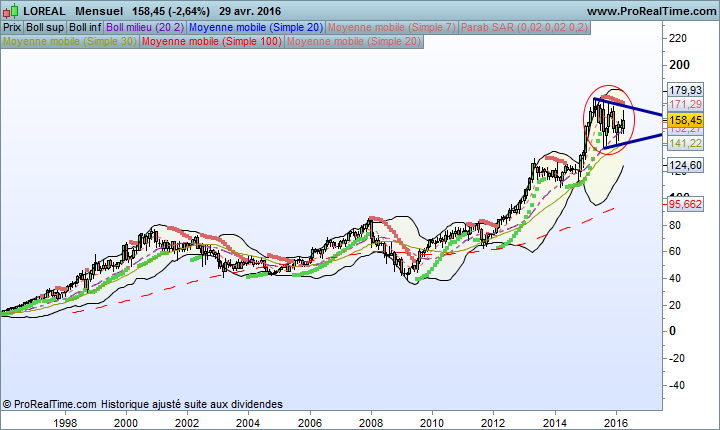Screen dimensions: 720x430
Task: Click the yellow 158,45 current price tag
Action: point(685,120)
